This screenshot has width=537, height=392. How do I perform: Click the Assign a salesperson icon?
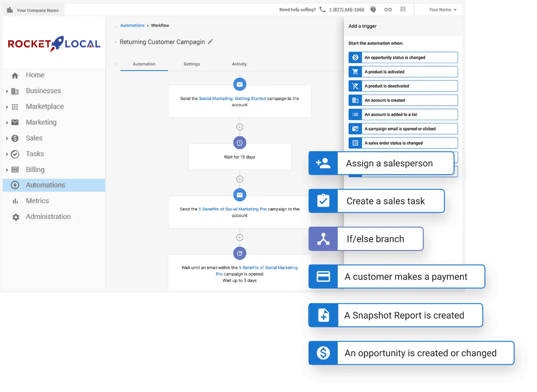click(323, 163)
